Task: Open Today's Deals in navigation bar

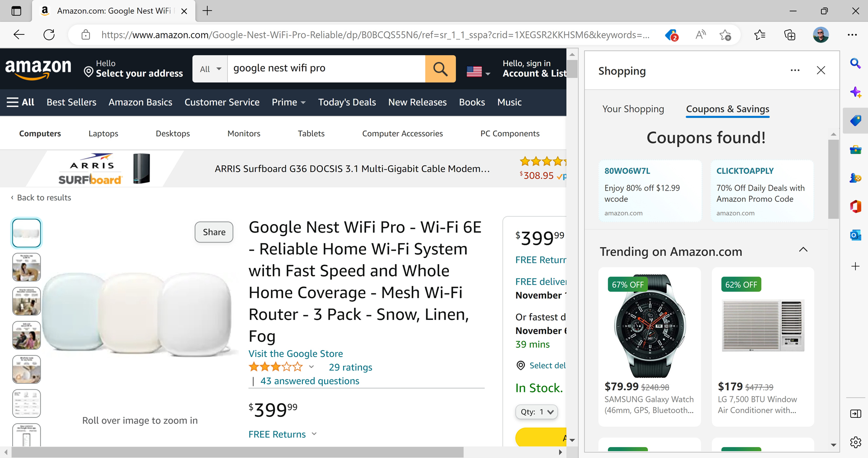Action: [347, 102]
